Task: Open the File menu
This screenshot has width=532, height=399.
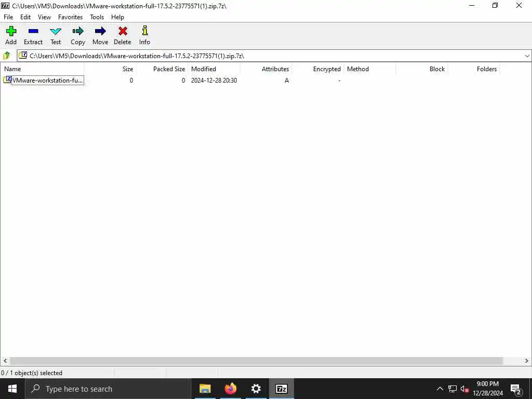Action: point(8,17)
